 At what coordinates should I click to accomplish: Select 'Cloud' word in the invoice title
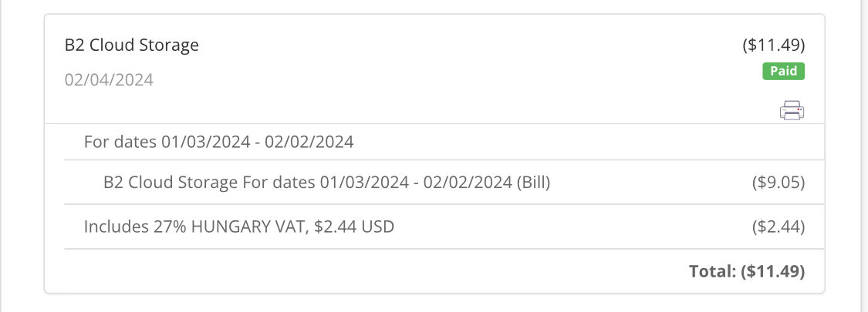(109, 45)
